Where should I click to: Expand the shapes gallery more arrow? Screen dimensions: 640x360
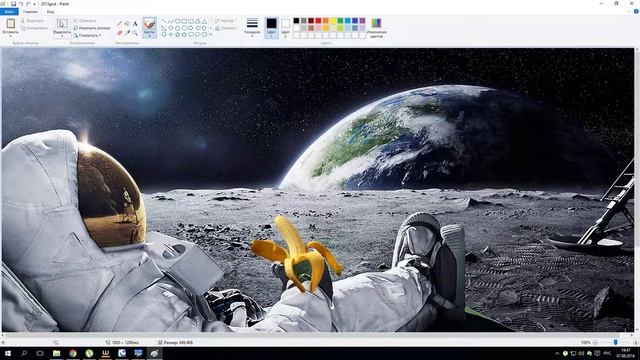click(210, 35)
